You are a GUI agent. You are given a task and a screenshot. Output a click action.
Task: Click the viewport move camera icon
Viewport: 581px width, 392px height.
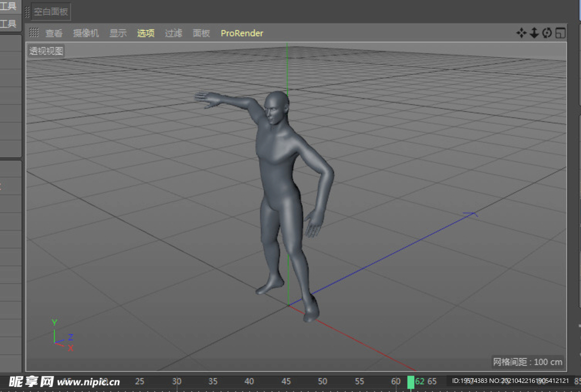(x=521, y=33)
